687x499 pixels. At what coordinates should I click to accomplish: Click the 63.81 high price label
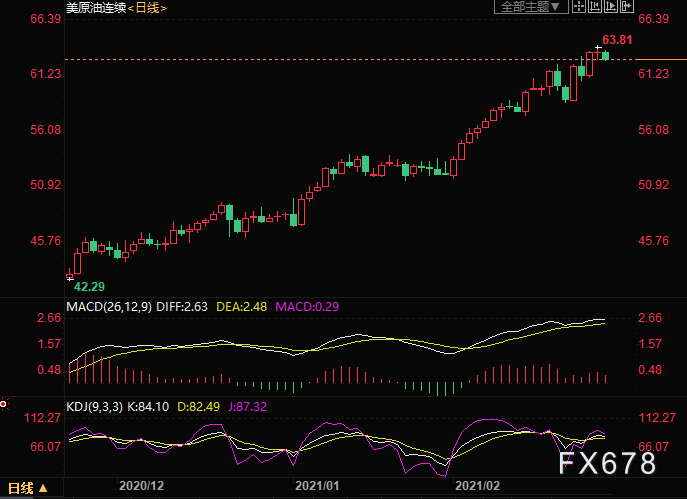pos(617,40)
